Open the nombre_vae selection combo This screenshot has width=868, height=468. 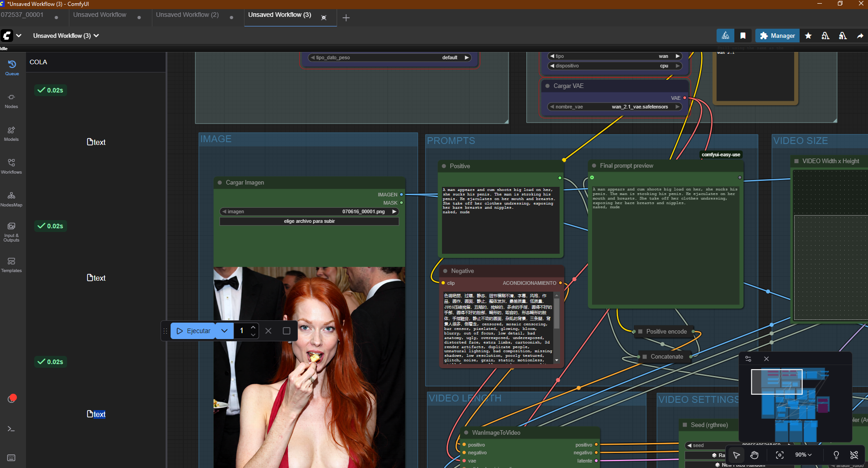click(614, 107)
